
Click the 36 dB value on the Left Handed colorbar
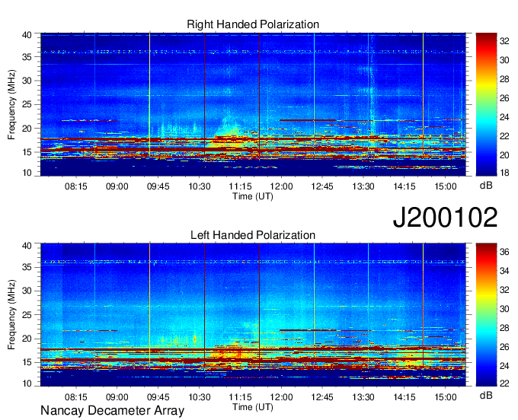click(x=504, y=252)
